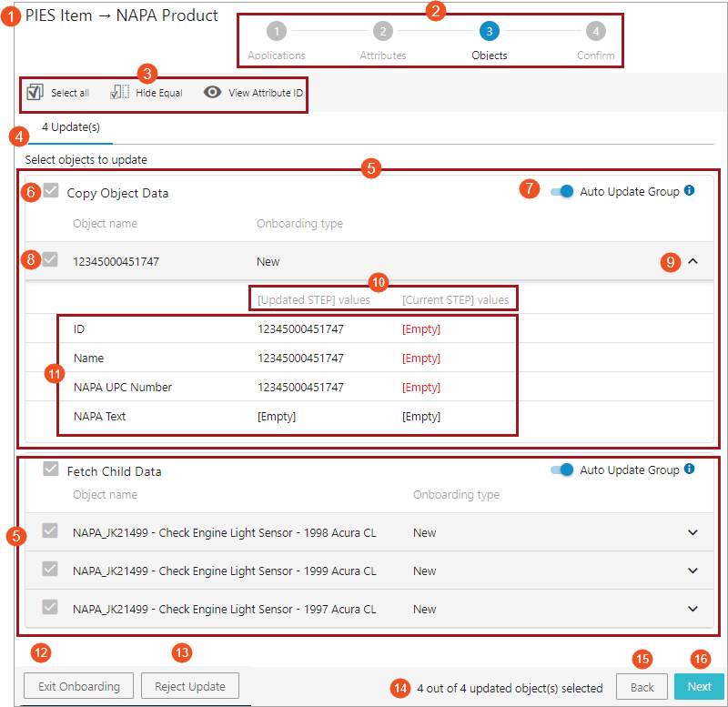728x707 pixels.
Task: Click the Confirm step label
Action: (596, 56)
